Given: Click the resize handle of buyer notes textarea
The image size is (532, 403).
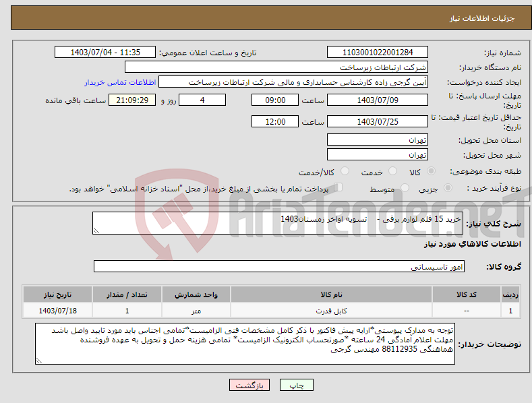Looking at the screenshot, I should coord(39,361).
